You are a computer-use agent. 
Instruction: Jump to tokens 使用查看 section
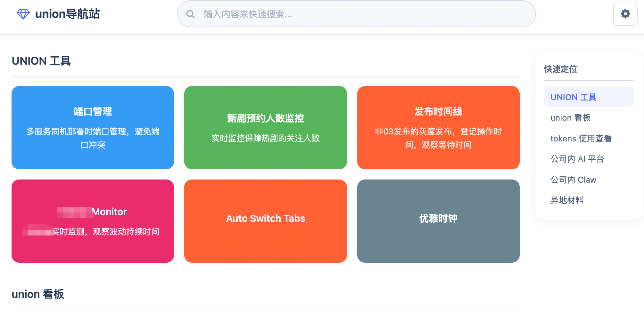point(581,138)
